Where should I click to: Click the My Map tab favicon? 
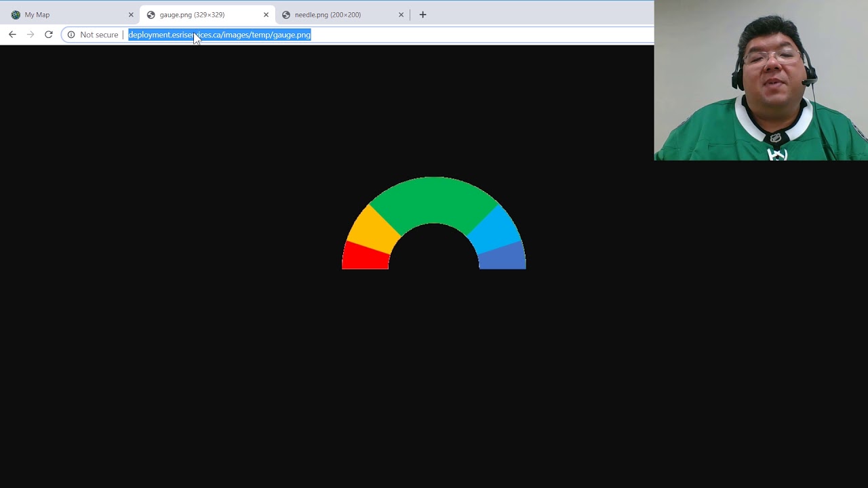16,14
